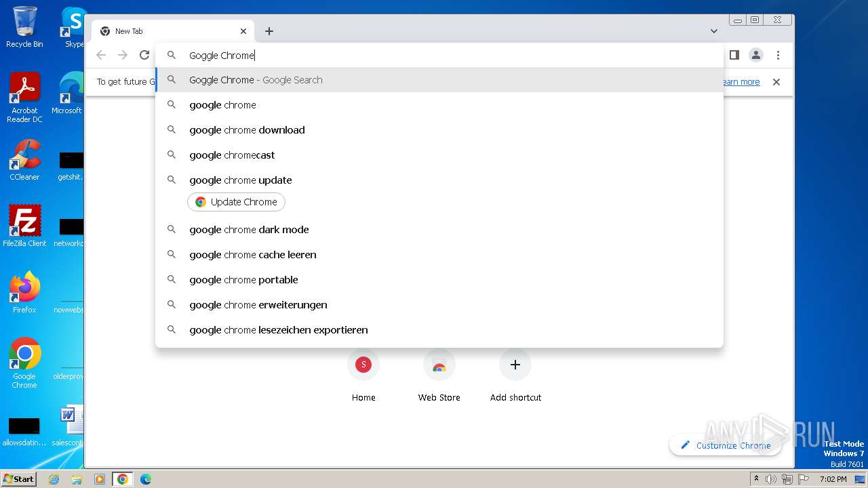Viewport: 868px width, 488px height.
Task: Open the Chrome side panel icon
Action: 734,55
